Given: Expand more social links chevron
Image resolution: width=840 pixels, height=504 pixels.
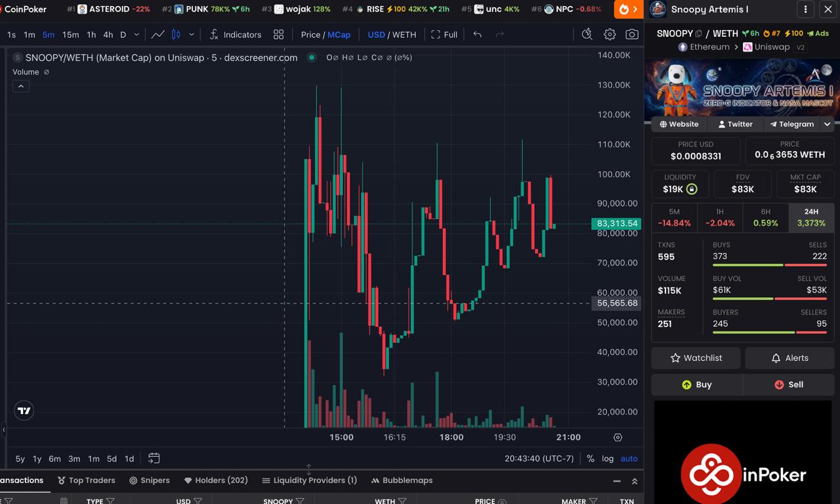Looking at the screenshot, I should click(828, 124).
